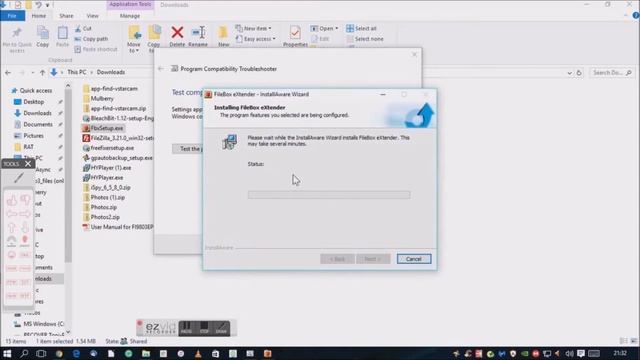Image resolution: width=640 pixels, height=360 pixels.
Task: Click the Explorer Back arrow
Action: (8, 73)
